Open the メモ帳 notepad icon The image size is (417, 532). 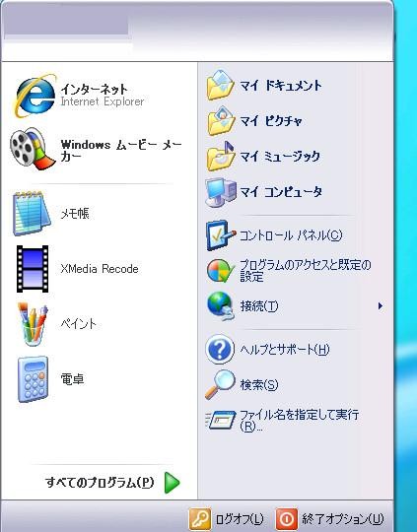tap(32, 214)
